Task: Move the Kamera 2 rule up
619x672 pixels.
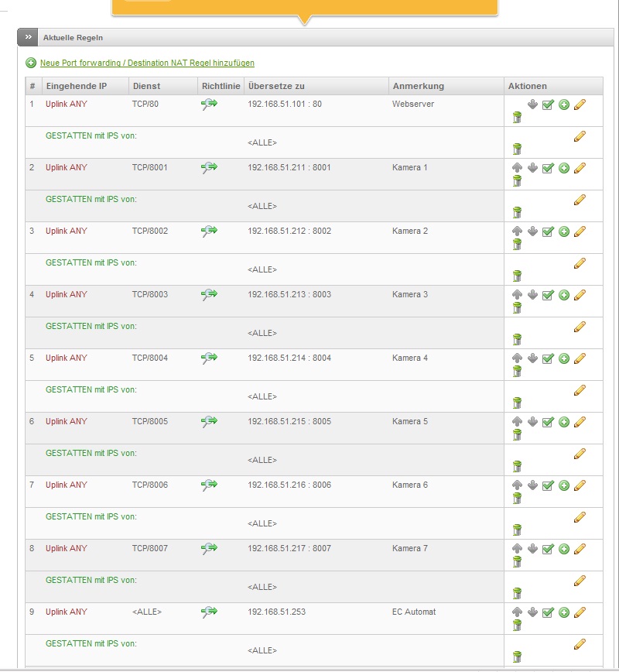Action: (x=517, y=231)
